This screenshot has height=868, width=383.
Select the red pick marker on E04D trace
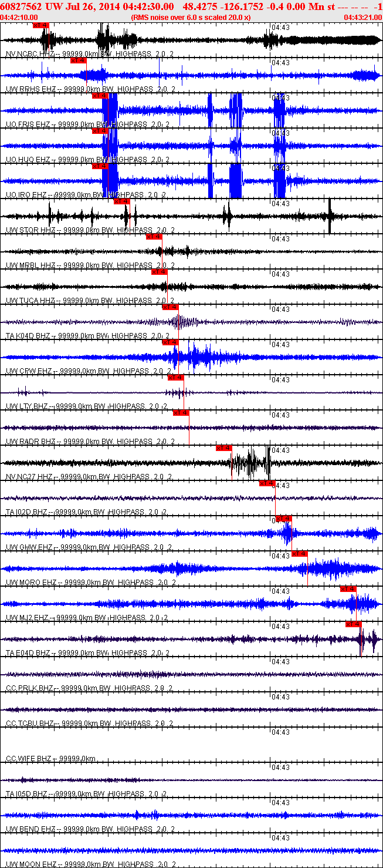pyautogui.click(x=354, y=624)
